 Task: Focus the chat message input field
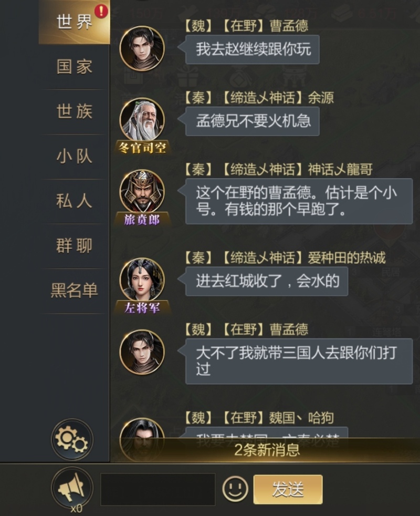click(158, 489)
